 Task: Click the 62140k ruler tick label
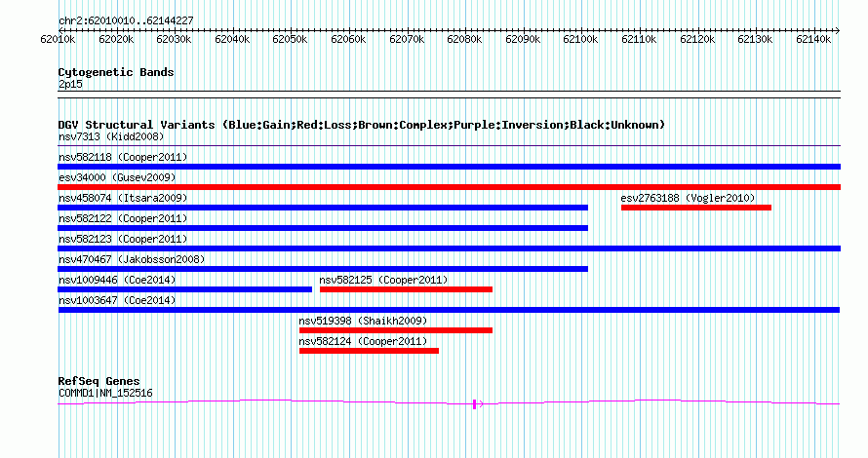pyautogui.click(x=813, y=39)
